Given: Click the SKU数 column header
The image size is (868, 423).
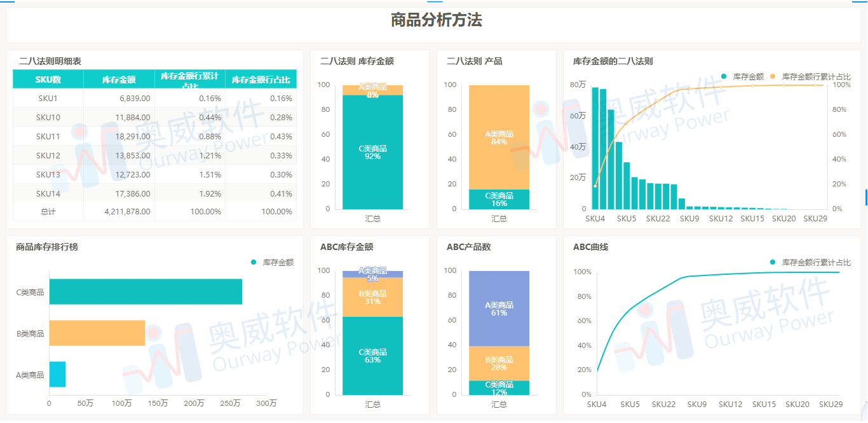Looking at the screenshot, I should click(48, 78).
